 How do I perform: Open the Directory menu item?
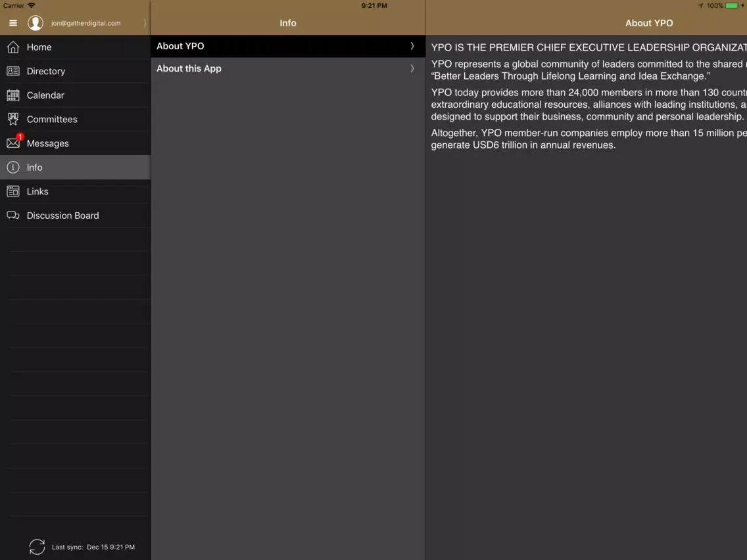(75, 71)
